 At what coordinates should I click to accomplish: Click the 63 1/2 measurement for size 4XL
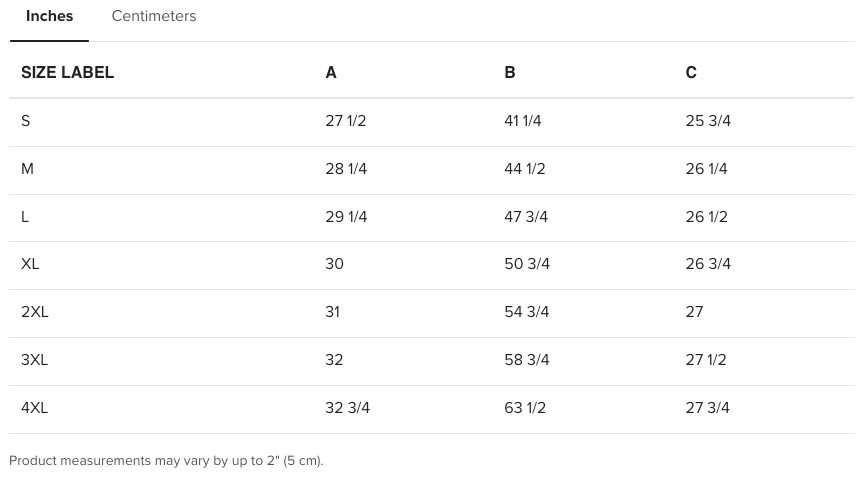coord(525,408)
